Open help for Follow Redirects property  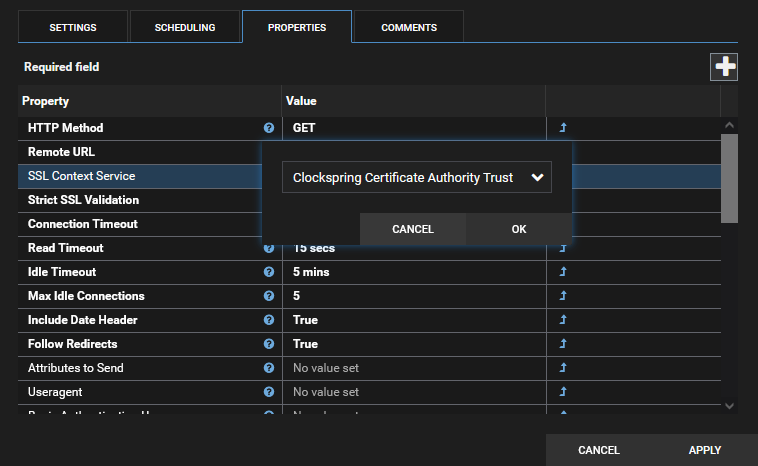tap(269, 344)
